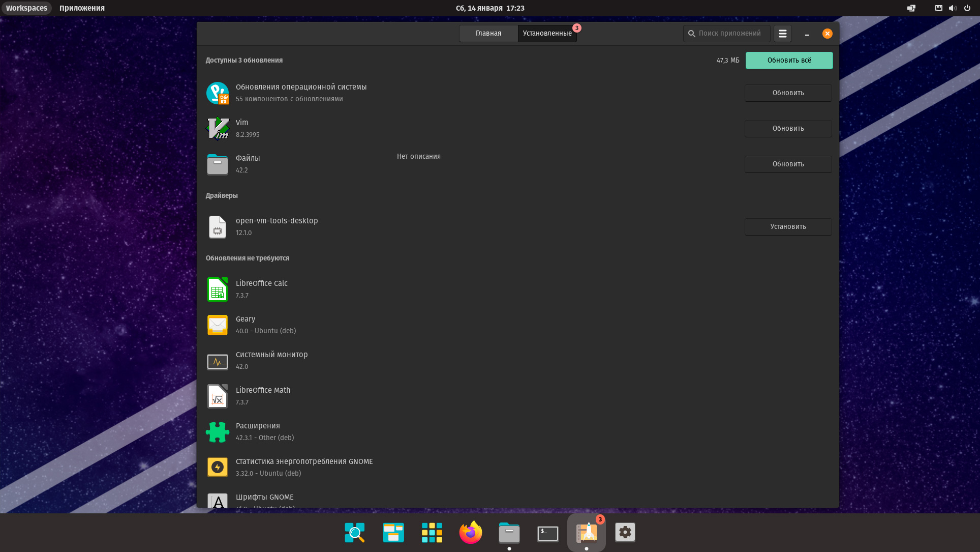This screenshot has width=980, height=552.
Task: Install the open-vm-tools-desktop driver
Action: (x=788, y=227)
